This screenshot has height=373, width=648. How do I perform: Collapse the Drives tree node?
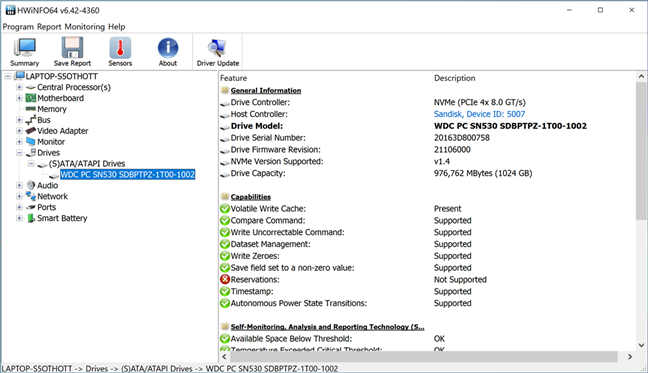[x=19, y=152]
